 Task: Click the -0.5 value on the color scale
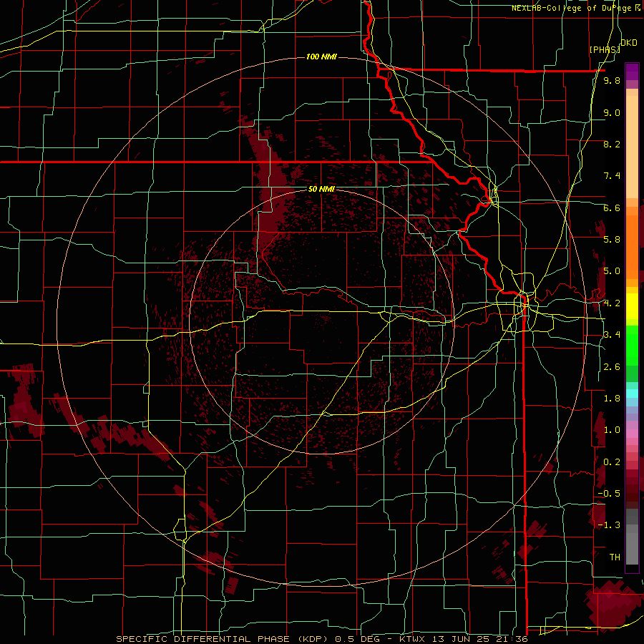click(x=609, y=493)
